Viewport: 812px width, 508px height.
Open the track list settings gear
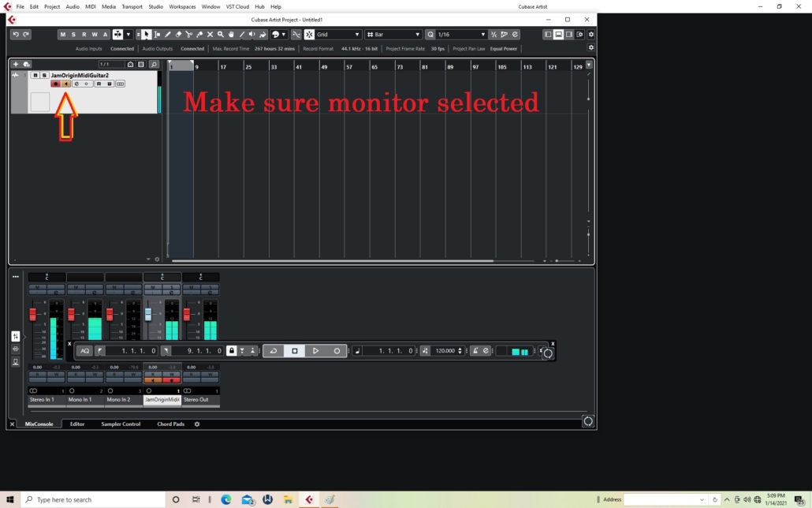158,260
